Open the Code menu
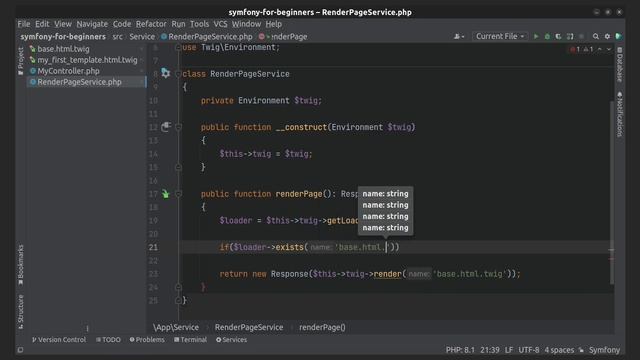This screenshot has width=640, height=360. click(122, 24)
